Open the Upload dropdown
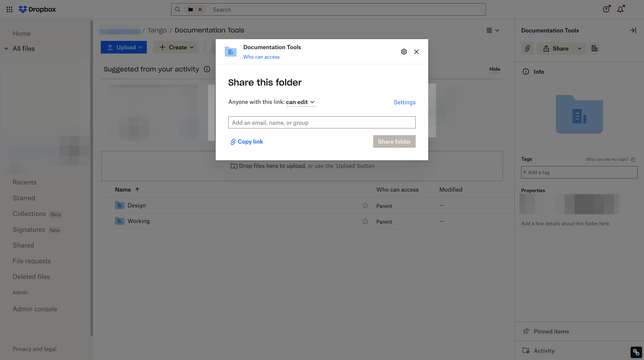The width and height of the screenshot is (644, 360). pyautogui.click(x=124, y=47)
